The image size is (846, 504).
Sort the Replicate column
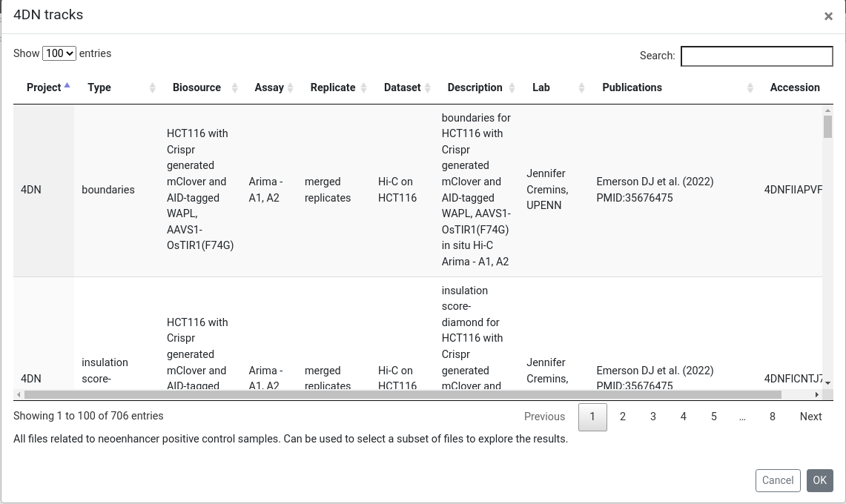pos(365,87)
